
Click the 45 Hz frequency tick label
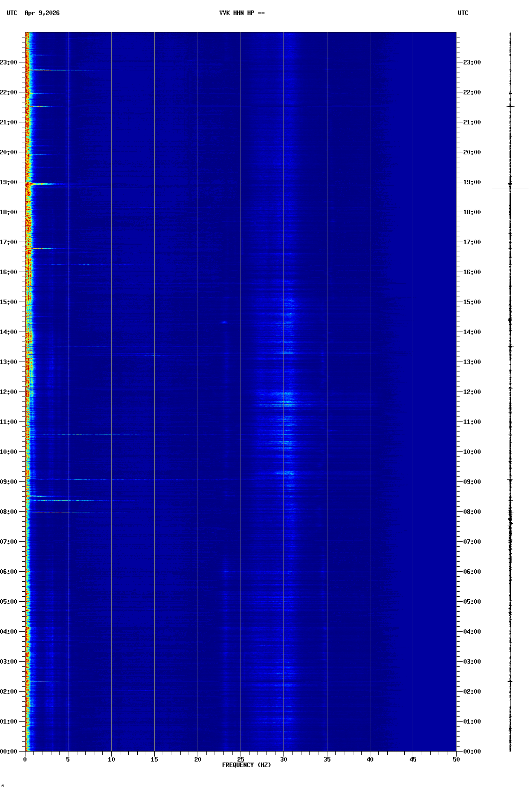click(x=413, y=760)
